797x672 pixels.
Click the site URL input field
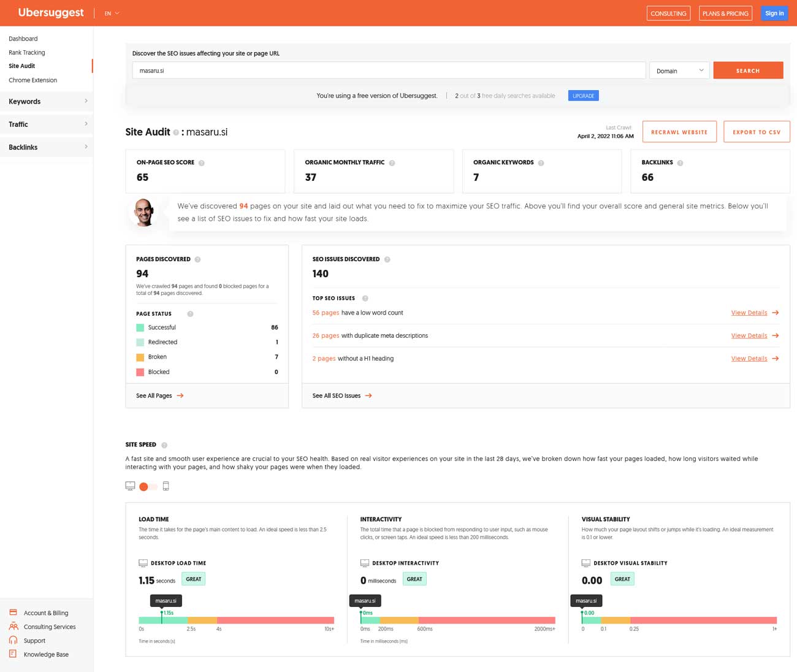(x=389, y=71)
